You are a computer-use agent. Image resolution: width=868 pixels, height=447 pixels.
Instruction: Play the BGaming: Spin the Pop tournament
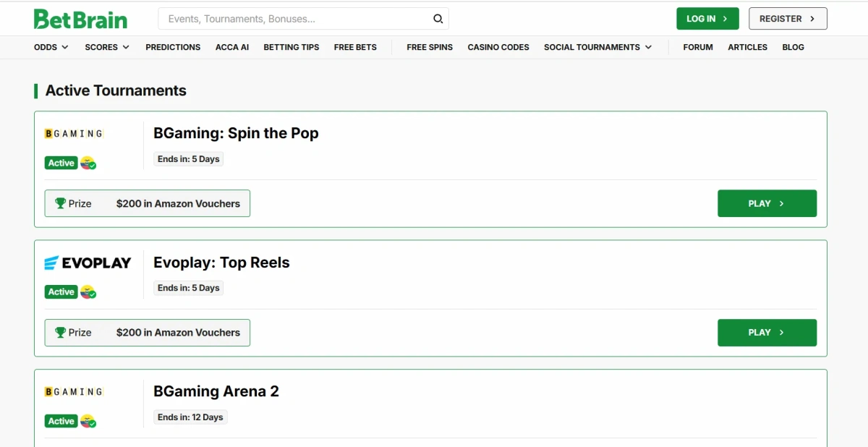point(767,203)
